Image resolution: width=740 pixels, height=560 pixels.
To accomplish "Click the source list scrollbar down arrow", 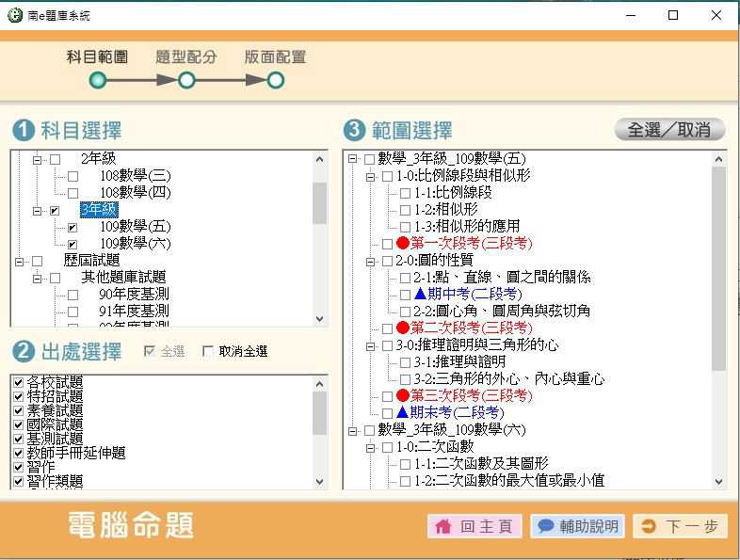I will click(x=319, y=481).
